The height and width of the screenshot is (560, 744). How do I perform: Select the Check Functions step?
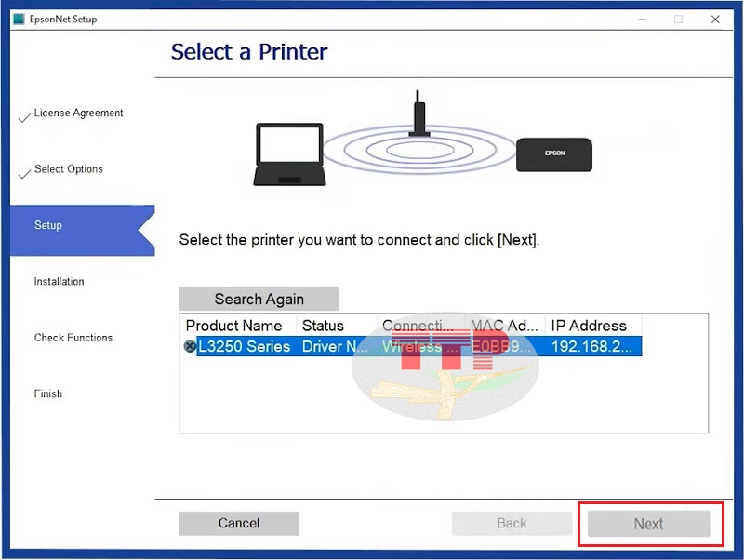coord(73,338)
